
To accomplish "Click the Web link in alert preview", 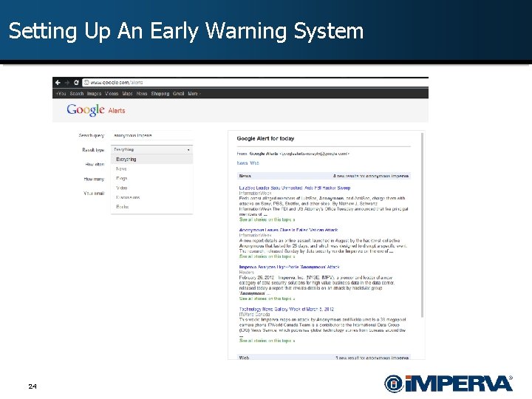I will [x=254, y=163].
